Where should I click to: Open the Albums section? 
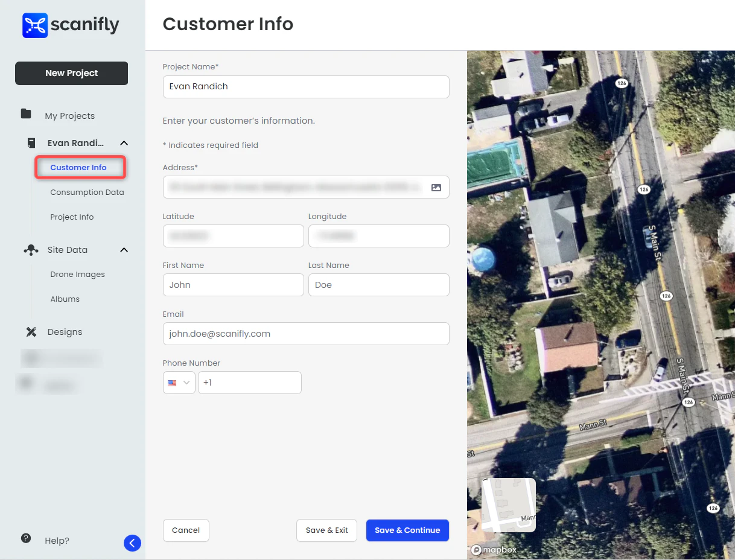(65, 299)
